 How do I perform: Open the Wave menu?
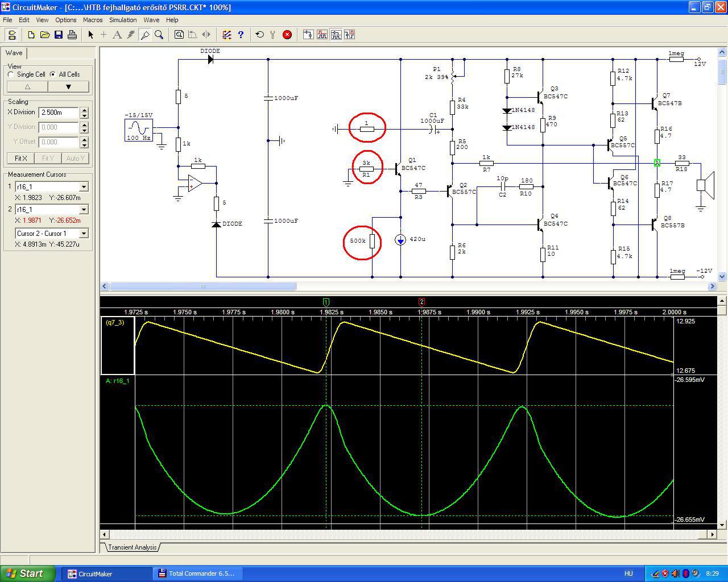[151, 20]
